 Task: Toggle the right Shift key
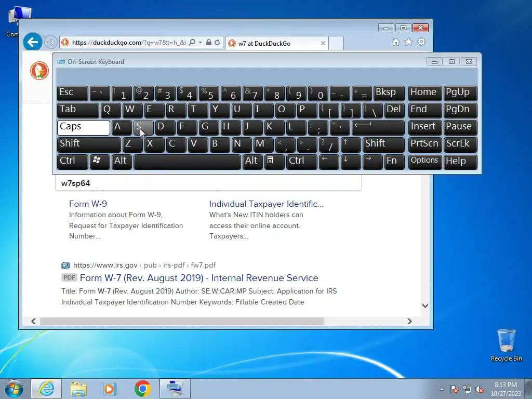383,144
